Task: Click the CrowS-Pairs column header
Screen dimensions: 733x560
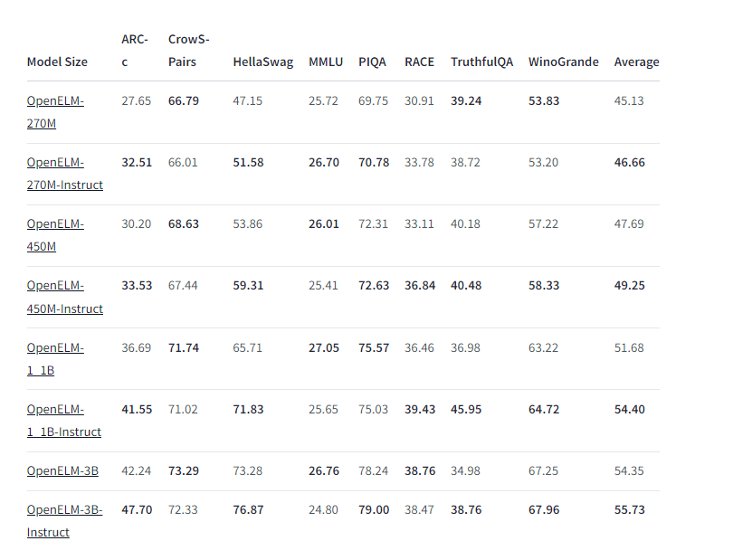Action: (x=189, y=51)
